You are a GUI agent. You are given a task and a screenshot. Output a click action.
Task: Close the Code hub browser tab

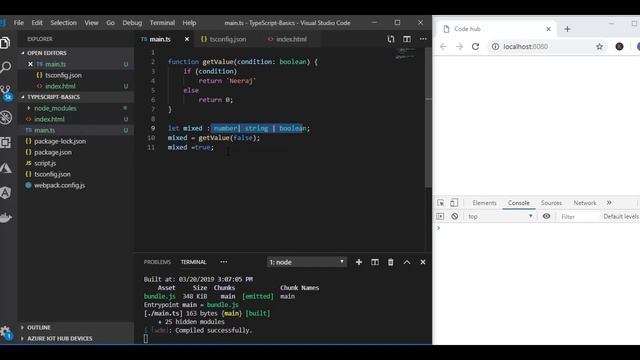548,29
